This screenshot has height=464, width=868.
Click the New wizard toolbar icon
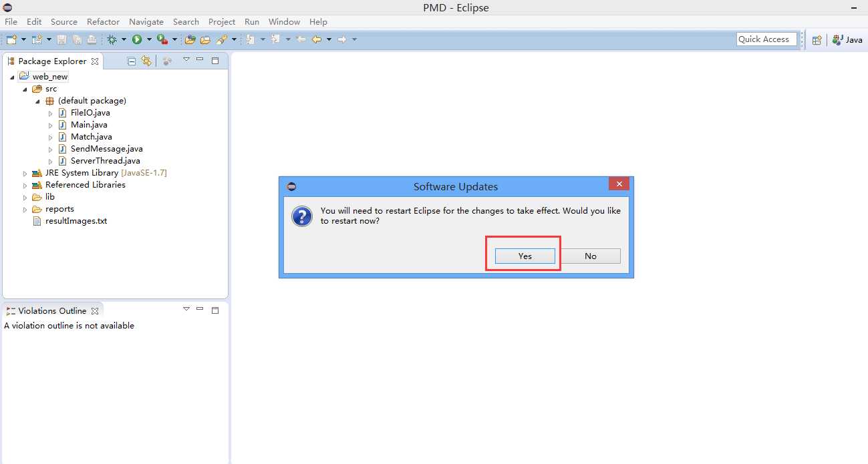(x=11, y=39)
